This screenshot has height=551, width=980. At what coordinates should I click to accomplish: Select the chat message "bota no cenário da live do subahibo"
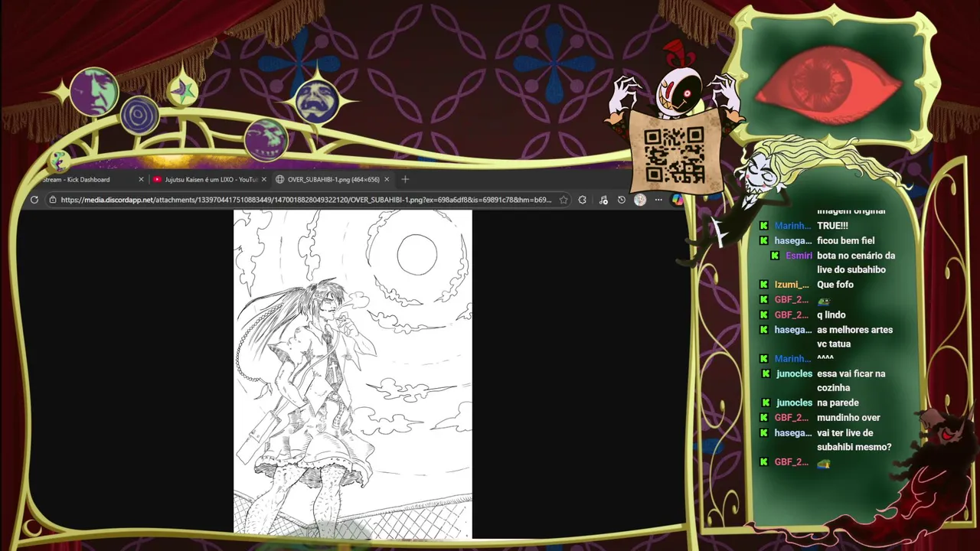[x=856, y=262]
